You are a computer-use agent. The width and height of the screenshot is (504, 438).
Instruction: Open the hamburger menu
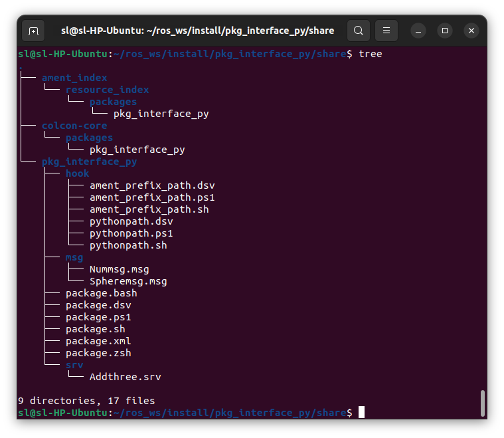pos(386,31)
